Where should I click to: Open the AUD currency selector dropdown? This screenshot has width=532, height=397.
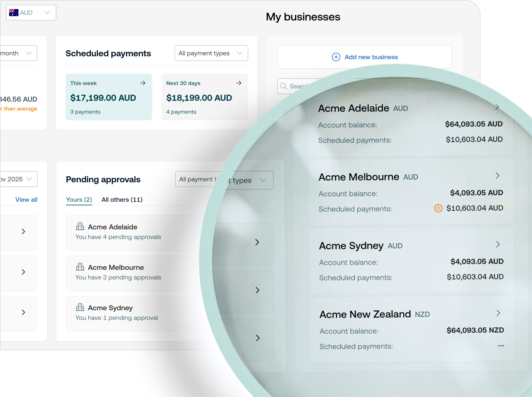click(x=31, y=13)
